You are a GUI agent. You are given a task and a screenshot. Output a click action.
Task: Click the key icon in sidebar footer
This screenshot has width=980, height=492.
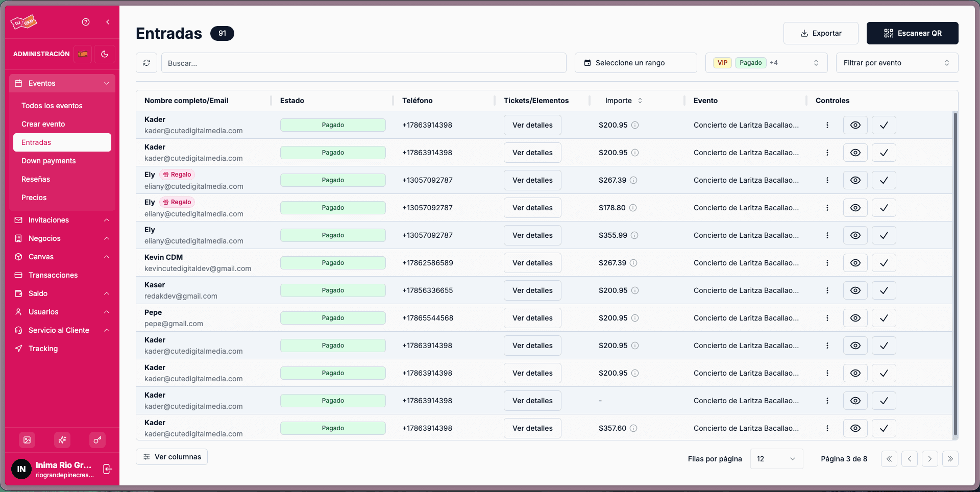97,440
